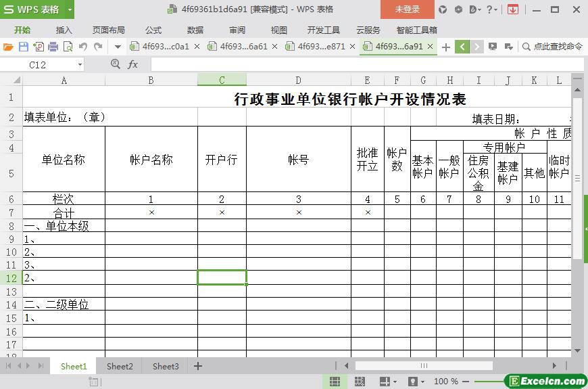The height and width of the screenshot is (389, 588).
Task: Switch to the 4f693...6a61 document tab
Action: 243,47
